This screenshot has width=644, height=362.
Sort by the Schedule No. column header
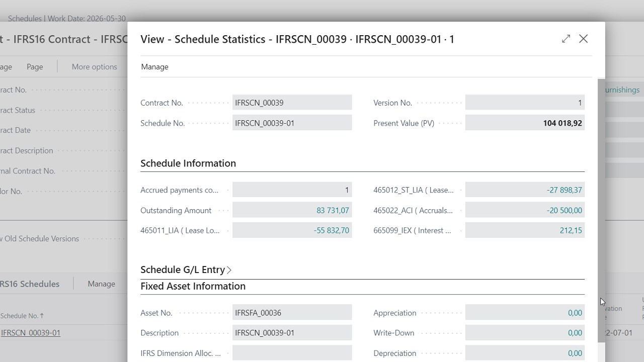pyautogui.click(x=21, y=316)
